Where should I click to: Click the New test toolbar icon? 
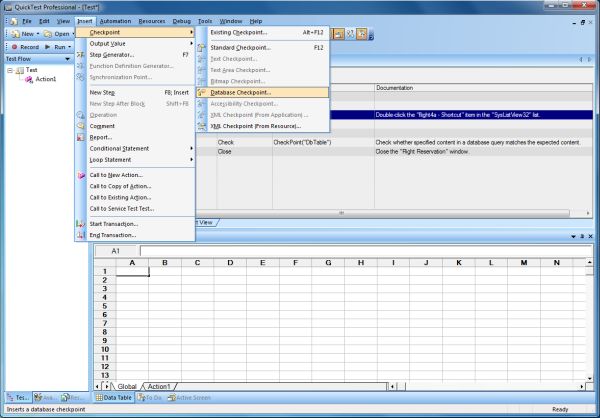click(x=15, y=34)
